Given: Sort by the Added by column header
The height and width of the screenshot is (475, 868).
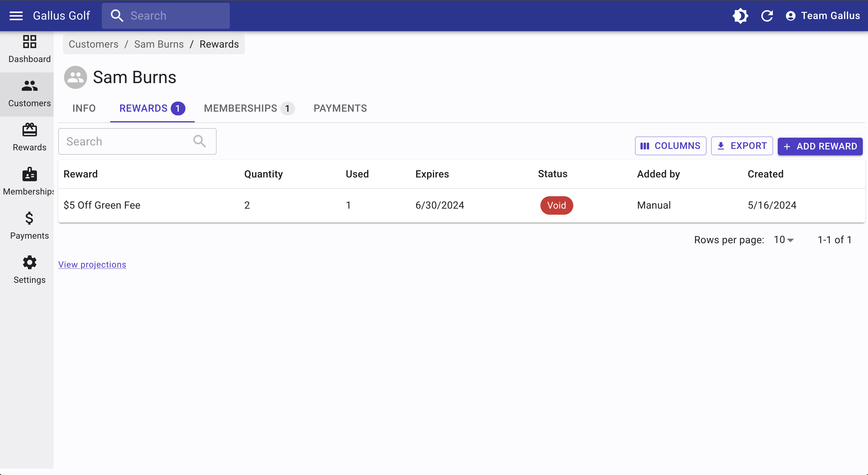Looking at the screenshot, I should pyautogui.click(x=658, y=174).
